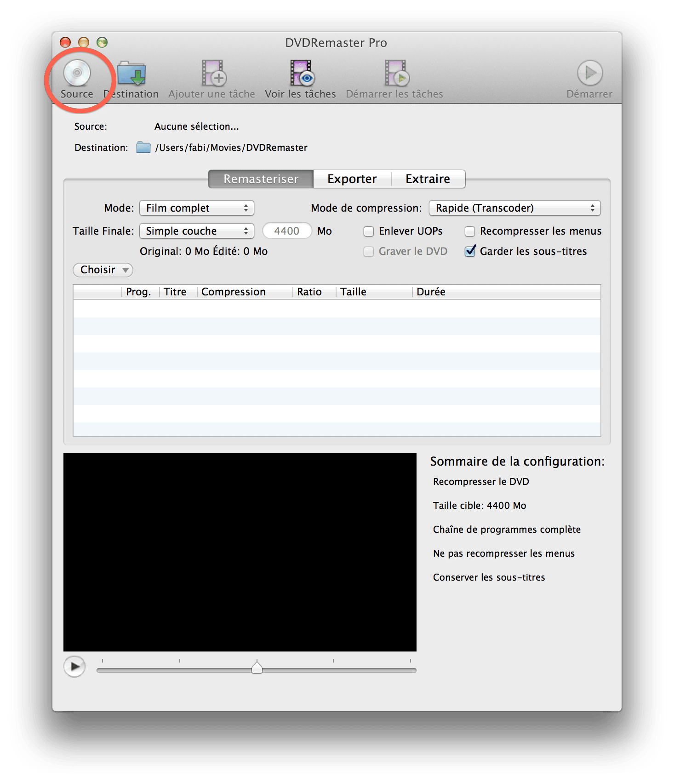Viewport: 674px width, 784px height.
Task: Uncheck Garder les sous-titres
Action: click(x=470, y=251)
